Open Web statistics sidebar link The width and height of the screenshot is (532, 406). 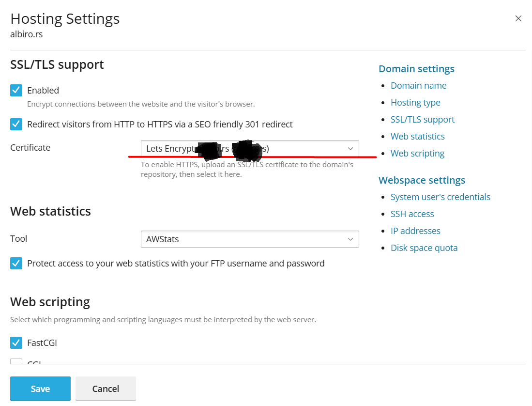pos(418,137)
